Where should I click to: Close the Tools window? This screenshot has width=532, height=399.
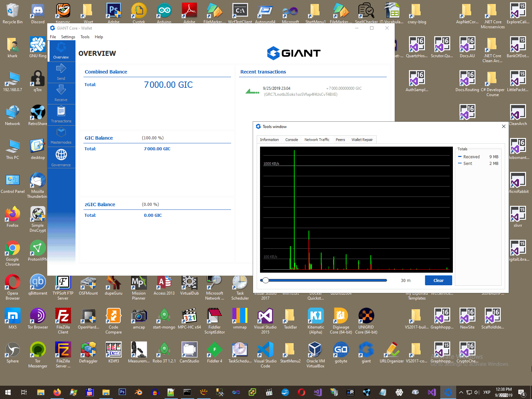pos(504,126)
